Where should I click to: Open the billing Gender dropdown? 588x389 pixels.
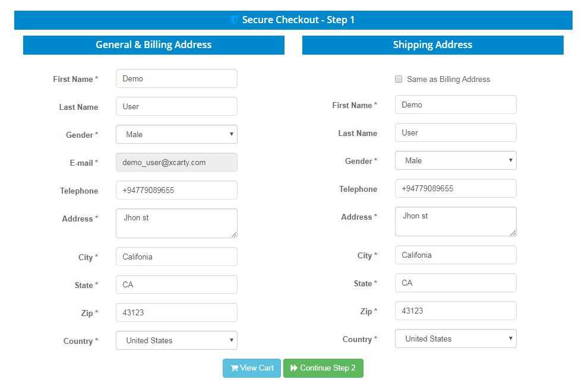(176, 134)
